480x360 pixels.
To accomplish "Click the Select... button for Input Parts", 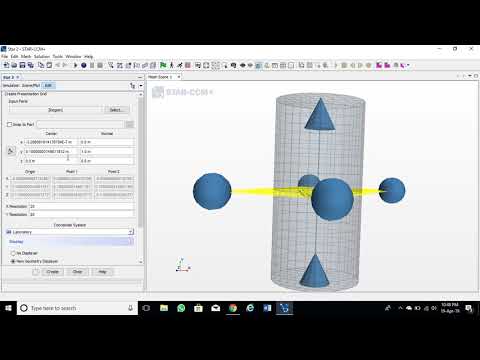I will click(x=116, y=110).
